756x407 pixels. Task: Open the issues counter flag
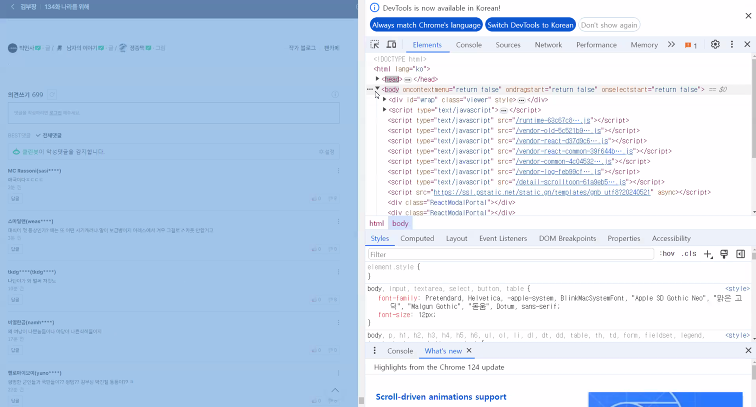pos(690,45)
